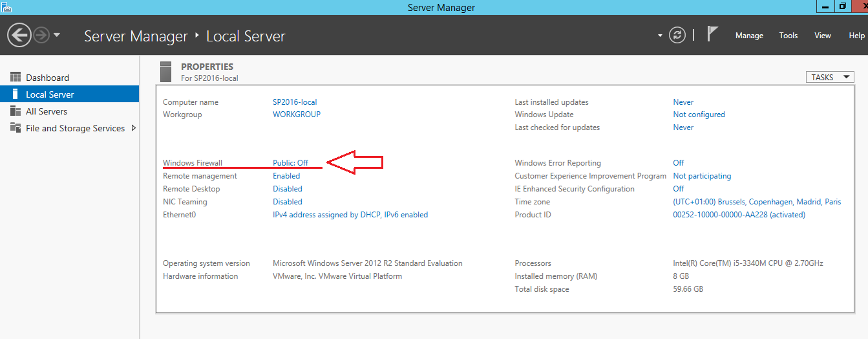This screenshot has width=868, height=339.
Task: Open the navigation history dropdown arrow
Action: coord(57,35)
